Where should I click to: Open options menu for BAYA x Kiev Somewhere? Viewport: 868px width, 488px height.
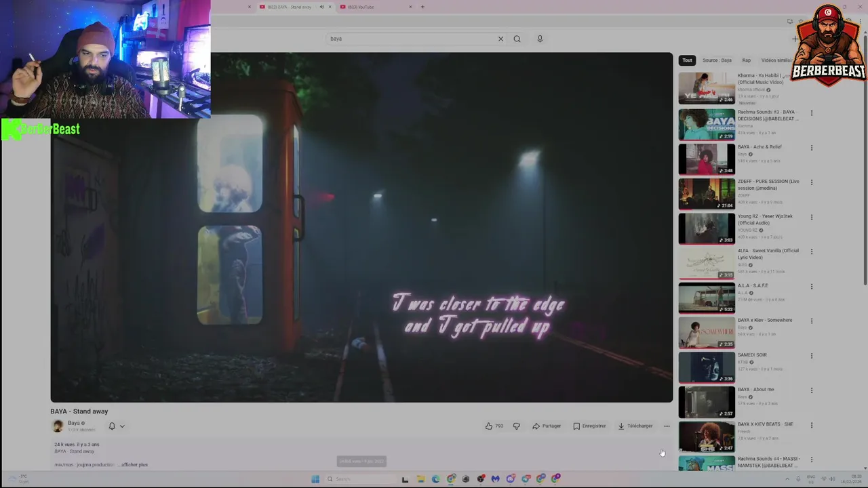811,321
